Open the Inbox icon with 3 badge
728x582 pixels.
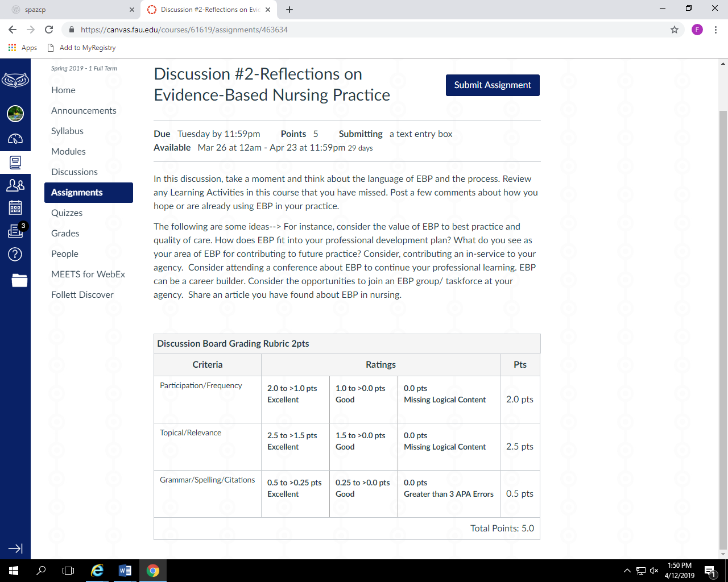coord(15,231)
